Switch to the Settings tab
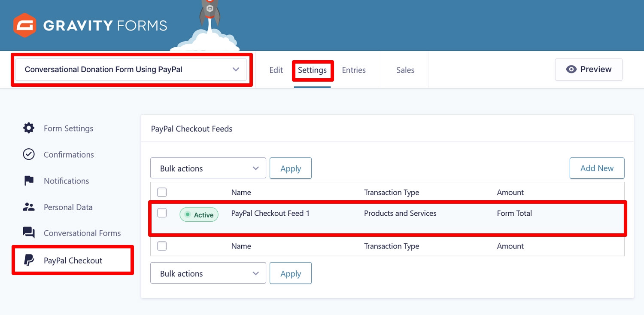 (312, 70)
